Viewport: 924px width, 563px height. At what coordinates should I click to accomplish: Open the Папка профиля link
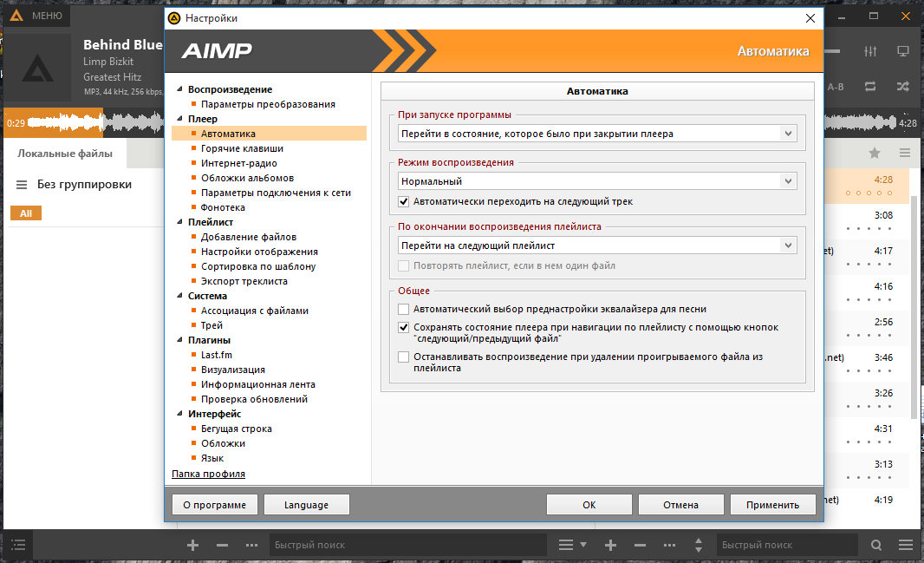point(208,474)
